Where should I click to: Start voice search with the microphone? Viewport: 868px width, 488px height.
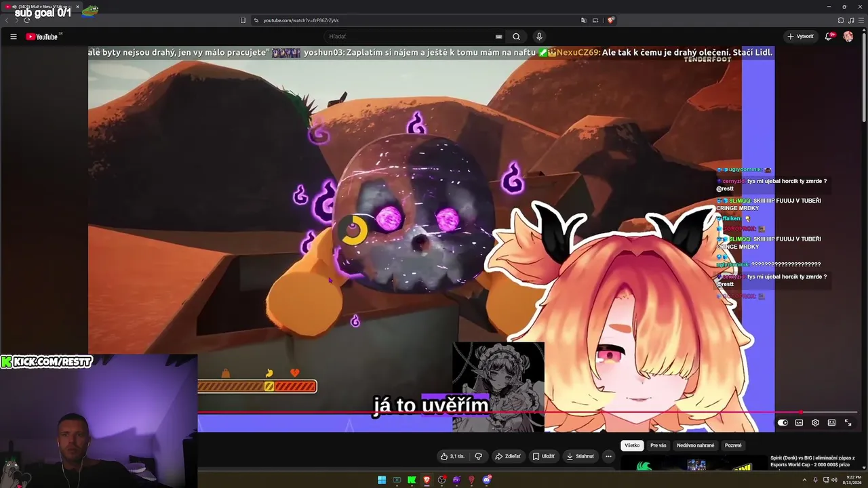coord(539,37)
